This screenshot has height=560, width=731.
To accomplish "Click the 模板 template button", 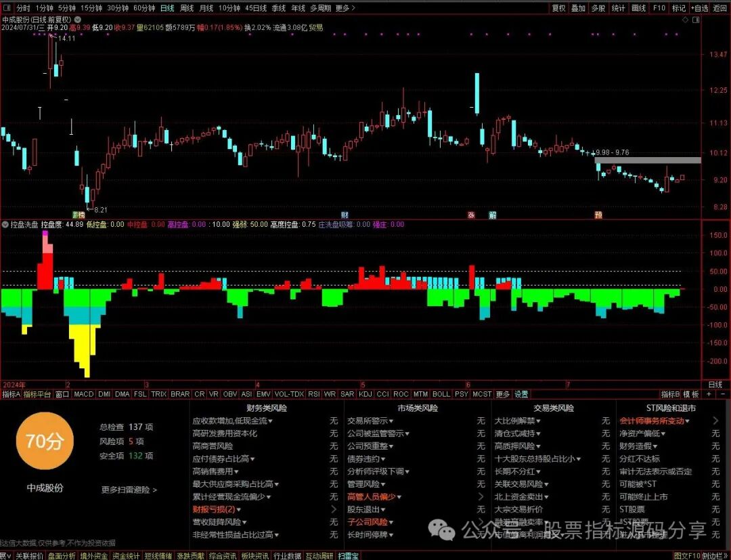I will [691, 394].
